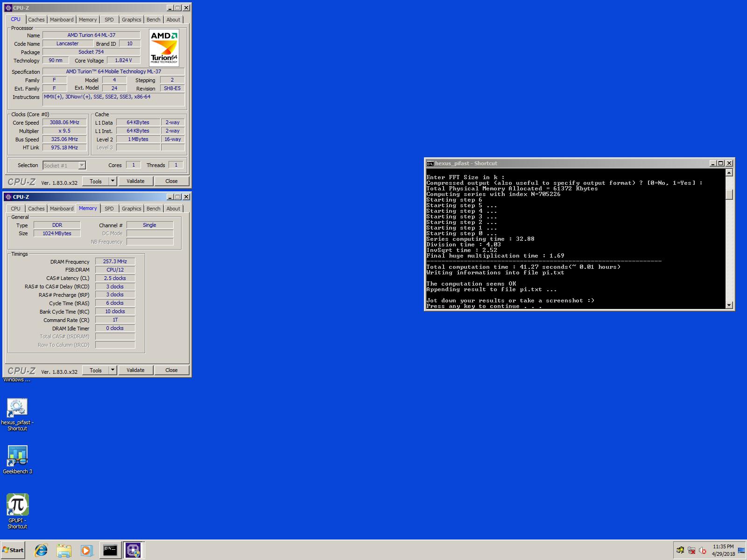Open Caches tab in bottom CPU-Z window

(x=36, y=209)
